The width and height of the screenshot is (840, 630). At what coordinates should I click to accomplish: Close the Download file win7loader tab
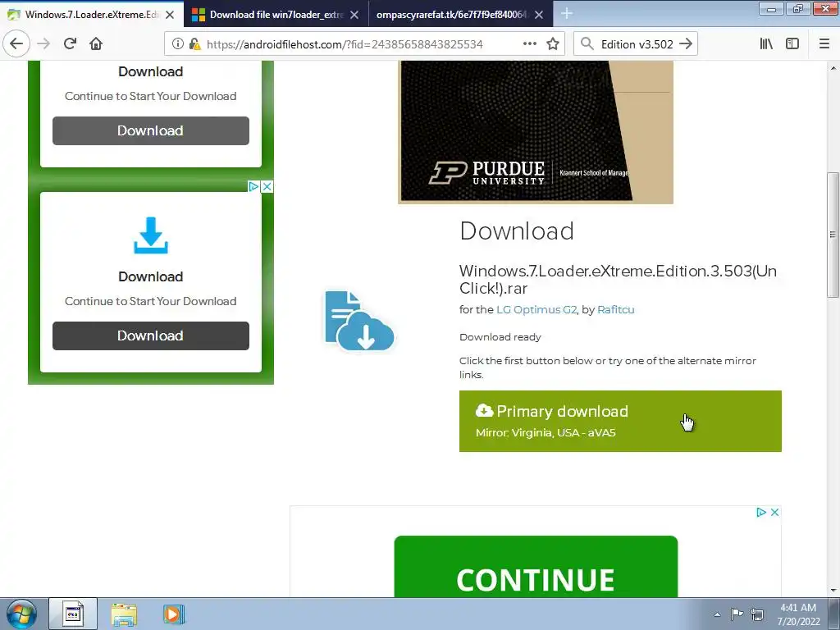[354, 15]
